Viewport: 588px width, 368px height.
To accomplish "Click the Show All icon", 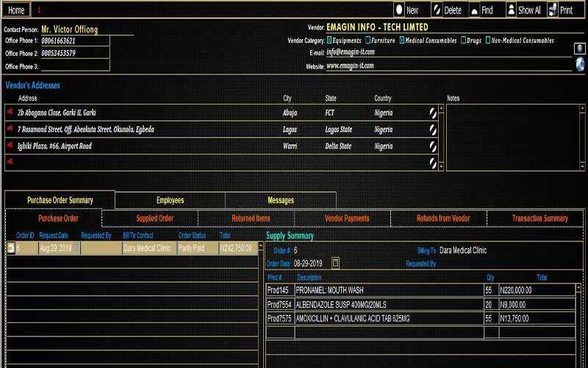I will (511, 10).
